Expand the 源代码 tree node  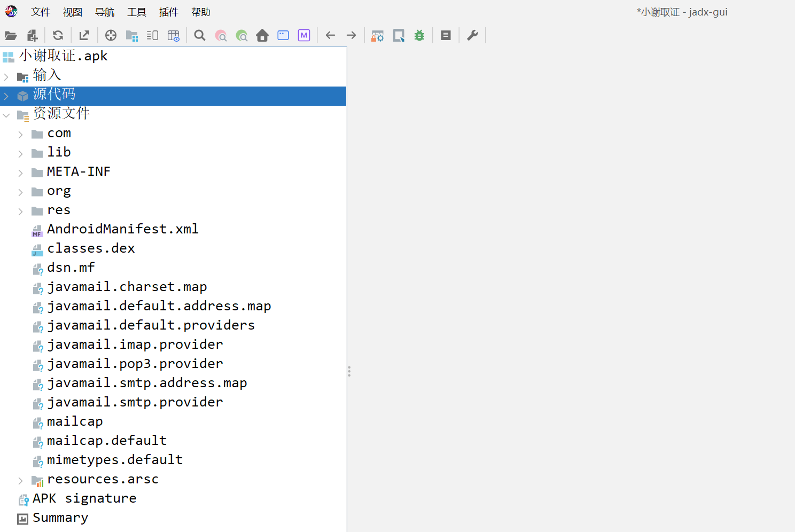click(x=6, y=96)
